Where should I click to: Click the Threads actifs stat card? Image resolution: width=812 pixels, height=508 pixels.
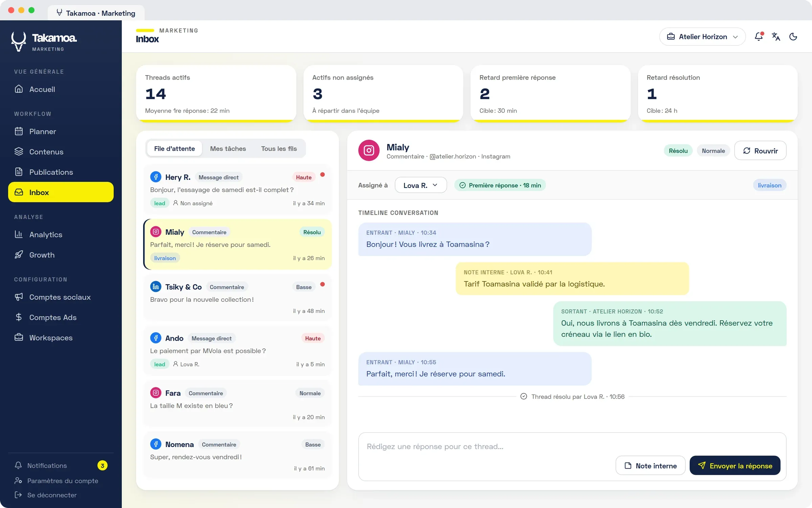[x=216, y=93]
